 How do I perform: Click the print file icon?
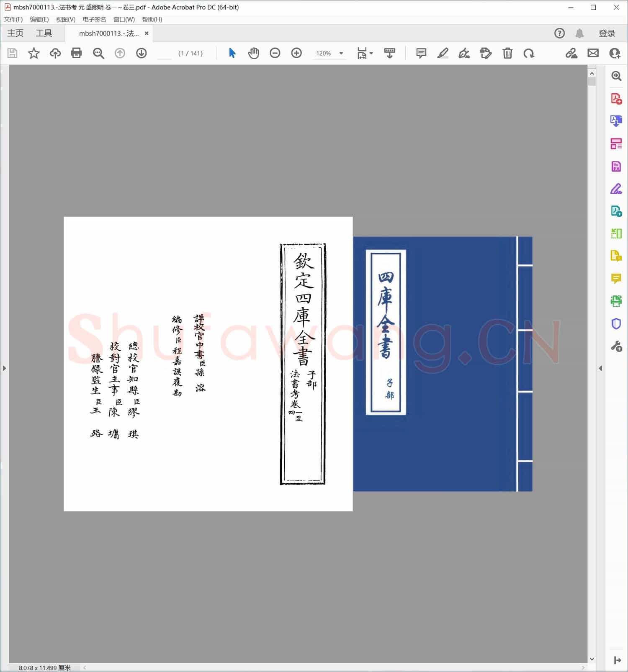click(76, 53)
